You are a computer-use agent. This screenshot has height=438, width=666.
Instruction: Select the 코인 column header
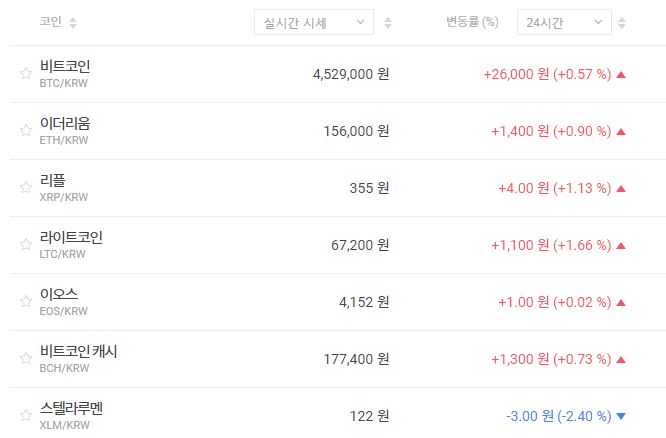[x=50, y=22]
